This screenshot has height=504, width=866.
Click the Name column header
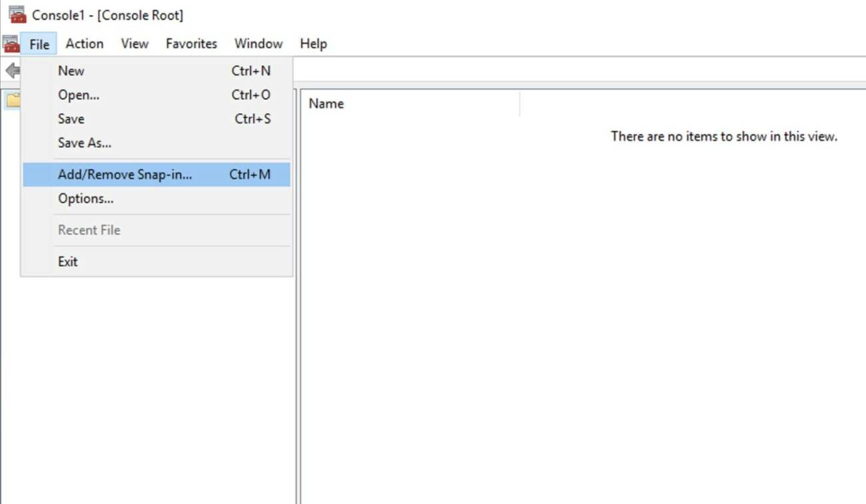tap(326, 103)
